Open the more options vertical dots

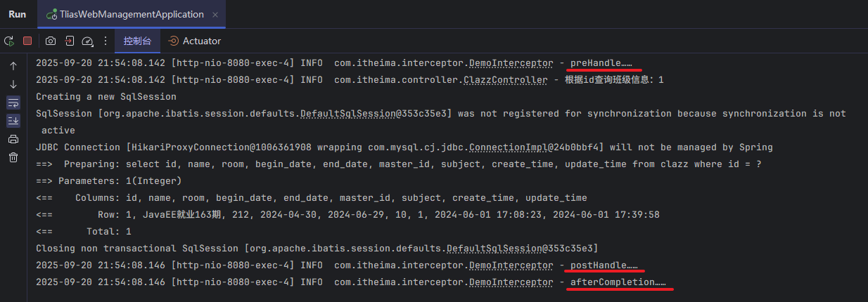[106, 41]
